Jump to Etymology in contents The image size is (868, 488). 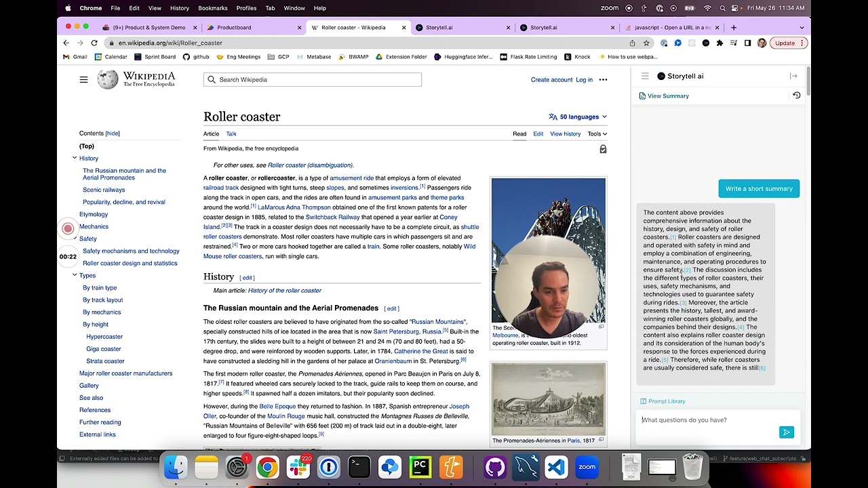(94, 214)
